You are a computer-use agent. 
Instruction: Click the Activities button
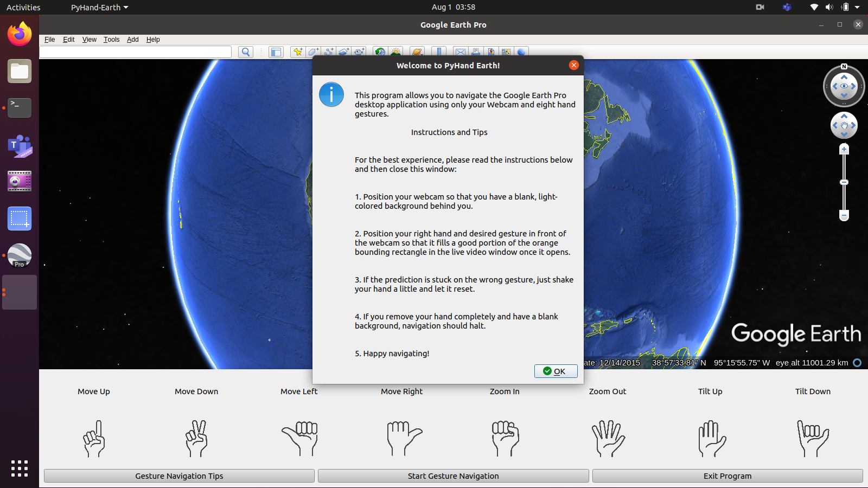pos(23,8)
